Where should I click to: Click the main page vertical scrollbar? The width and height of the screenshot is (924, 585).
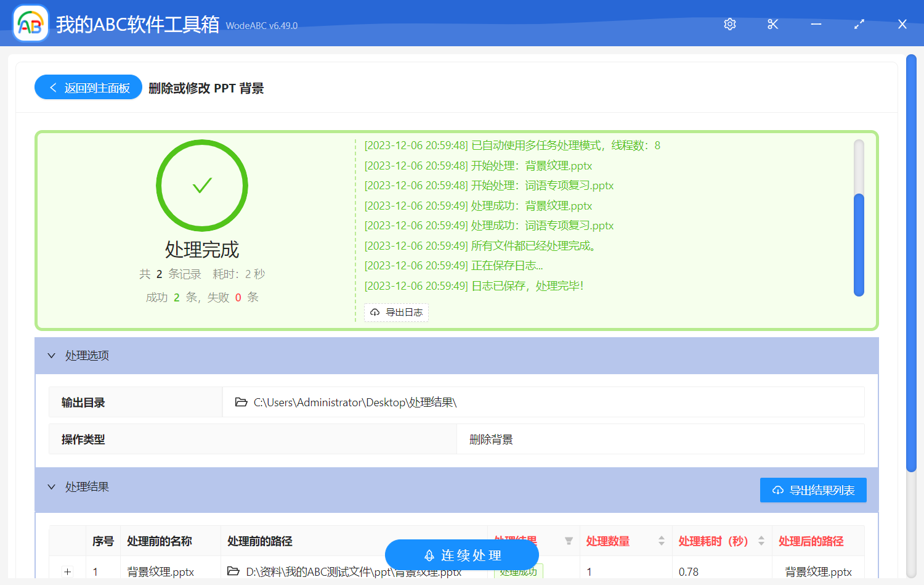[x=911, y=263]
